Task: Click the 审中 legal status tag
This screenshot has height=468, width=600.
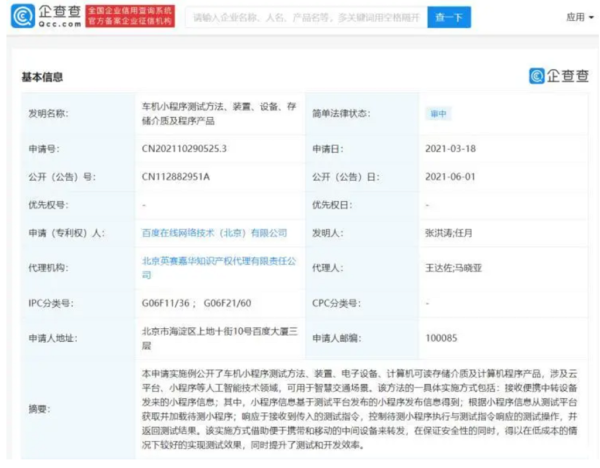Action: pyautogui.click(x=438, y=114)
